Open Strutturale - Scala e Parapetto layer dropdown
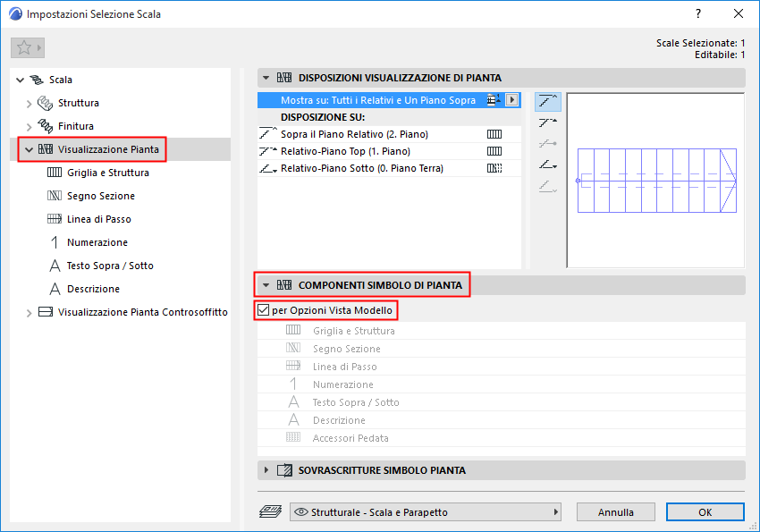760x532 pixels. pyautogui.click(x=426, y=512)
